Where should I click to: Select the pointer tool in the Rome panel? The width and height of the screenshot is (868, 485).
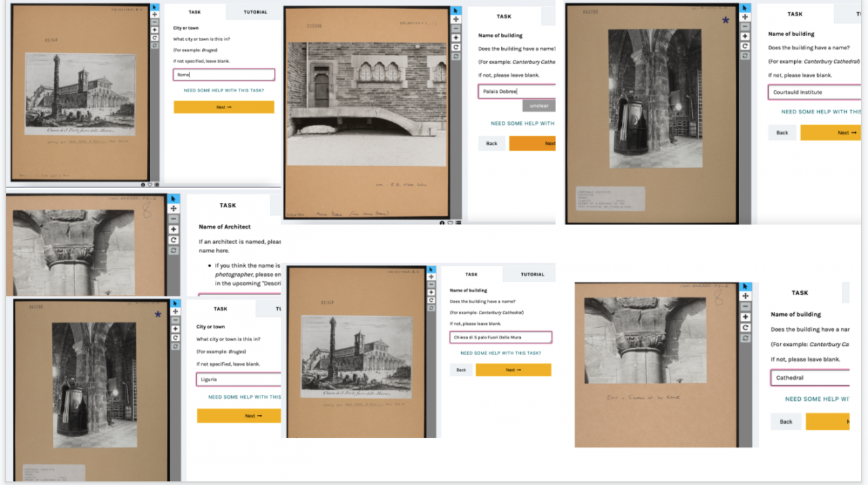click(155, 7)
